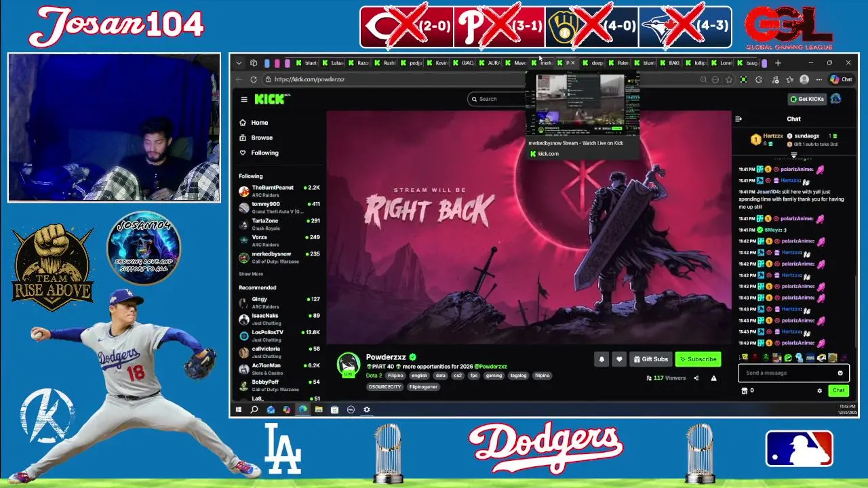Open the browser profile icon
The width and height of the screenshot is (868, 488).
click(x=804, y=79)
